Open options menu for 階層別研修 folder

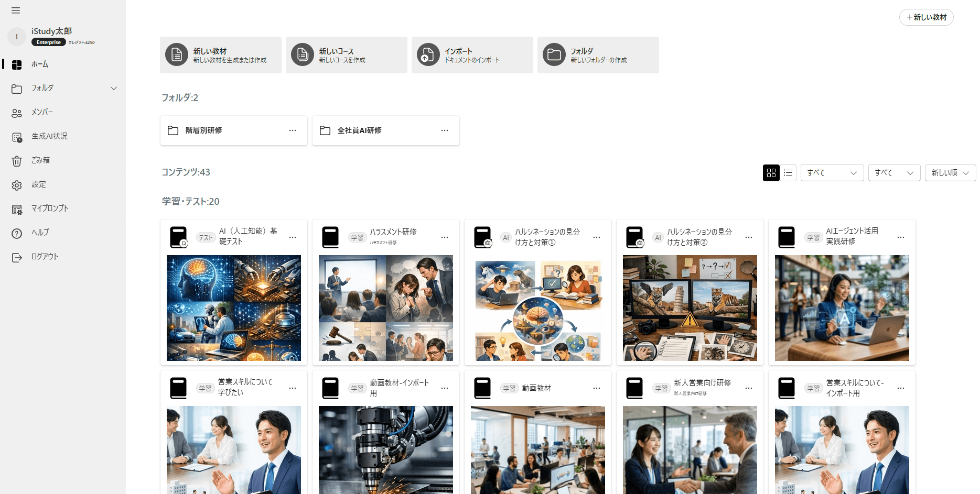coord(293,130)
